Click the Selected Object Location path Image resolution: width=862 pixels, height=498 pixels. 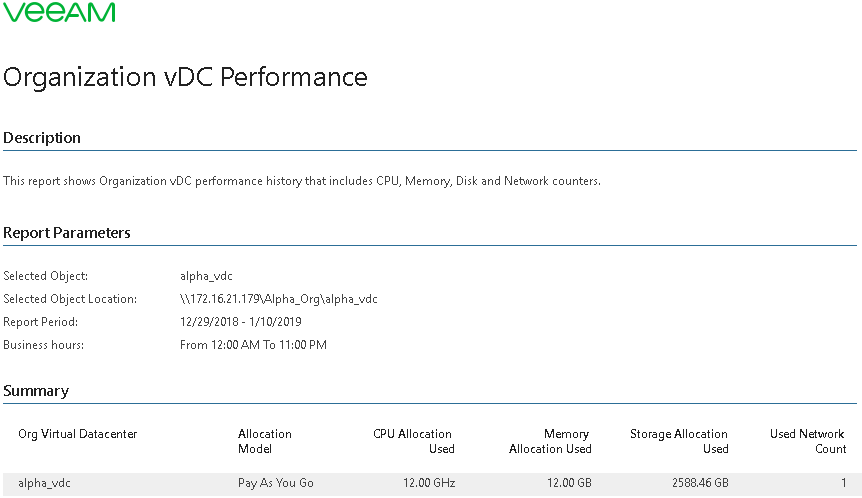[x=279, y=299]
